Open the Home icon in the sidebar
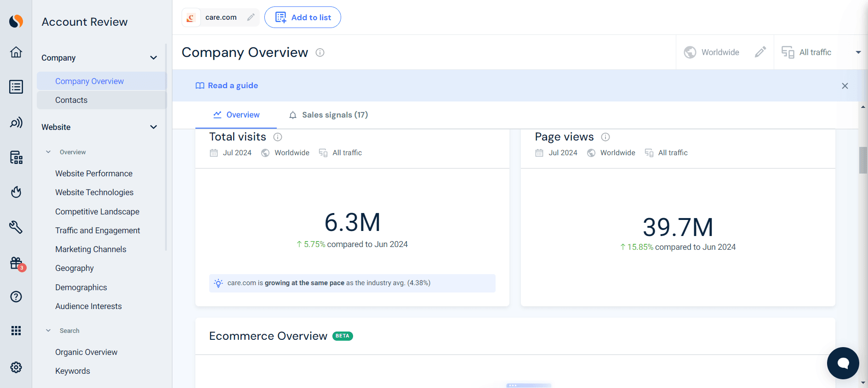Screen dimensions: 868x388 (x=16, y=52)
